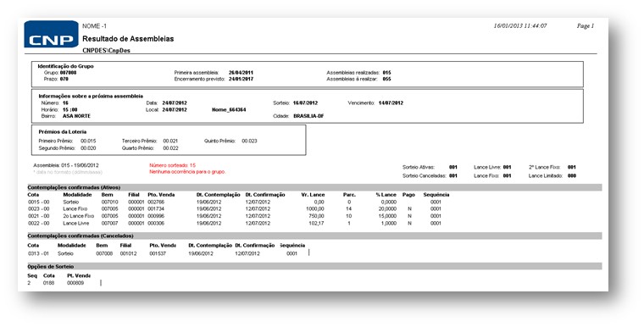Select the 'Resultado de Assembleias' title
This screenshot has height=327, width=644.
(x=128, y=39)
